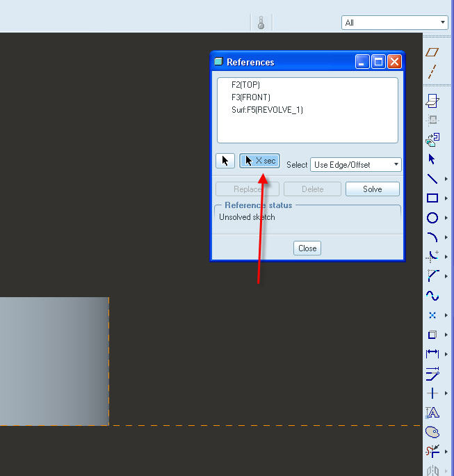This screenshot has height=476, width=454.
Task: Click the Close button in References
Action: point(307,248)
